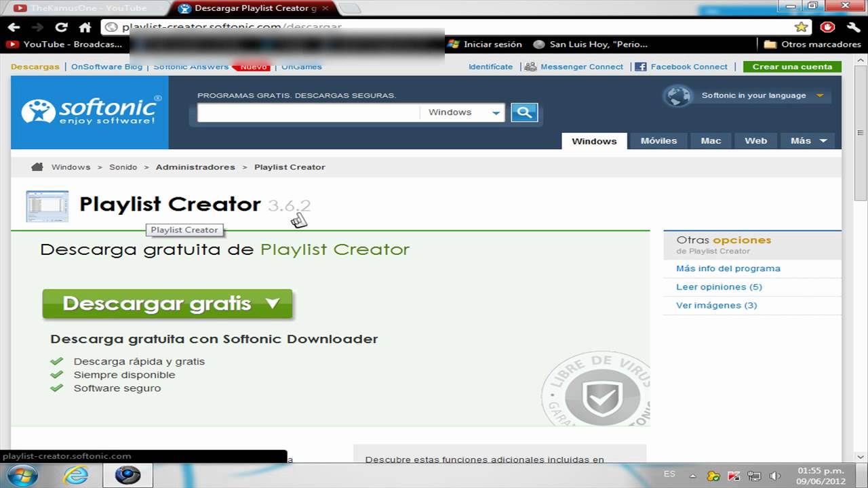This screenshot has height=488, width=868.
Task: Open the Windows platform dropdown in search
Action: tap(463, 113)
